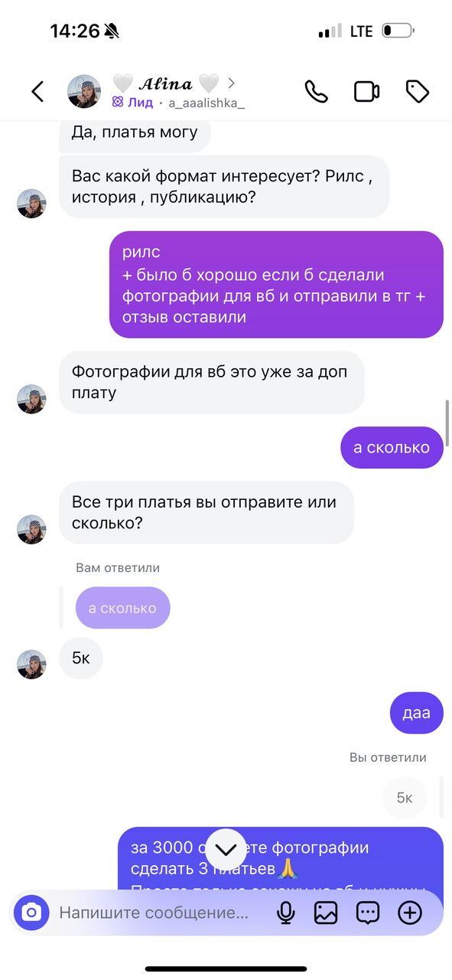Image resolution: width=452 pixels, height=980 pixels.
Task: Tap the quoted "а сколько" reply bubble
Action: [x=122, y=608]
